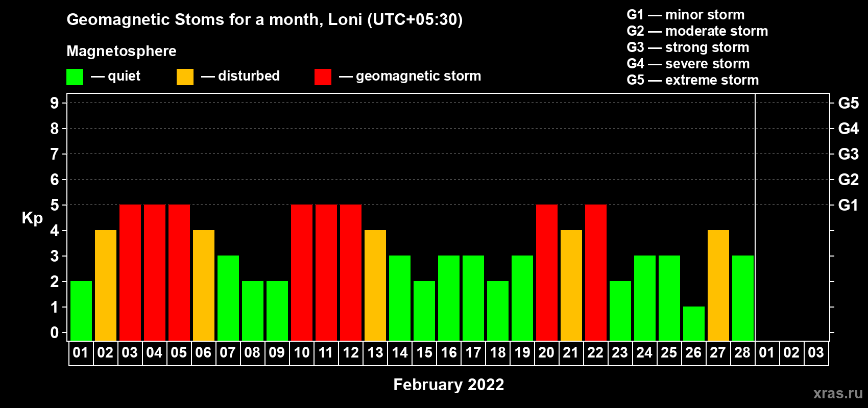Click the red bar above date 04
Screen dimensions: 868x408
click(155, 272)
